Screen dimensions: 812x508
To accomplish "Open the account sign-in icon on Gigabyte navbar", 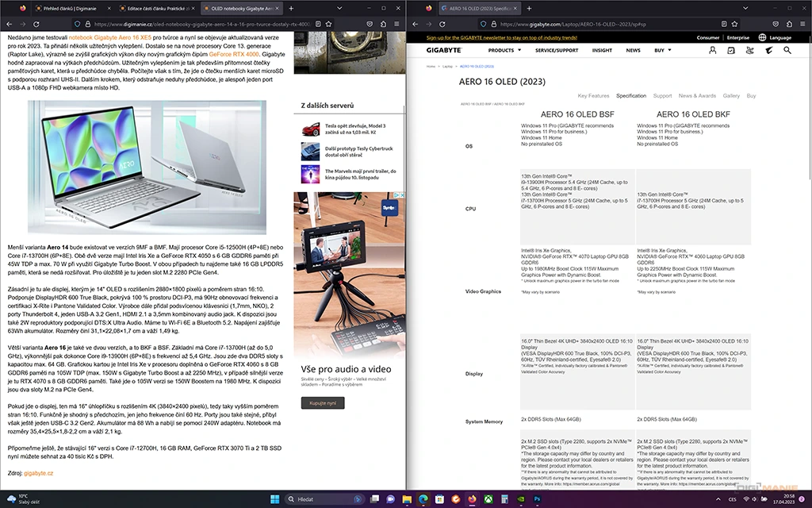I will 713,50.
